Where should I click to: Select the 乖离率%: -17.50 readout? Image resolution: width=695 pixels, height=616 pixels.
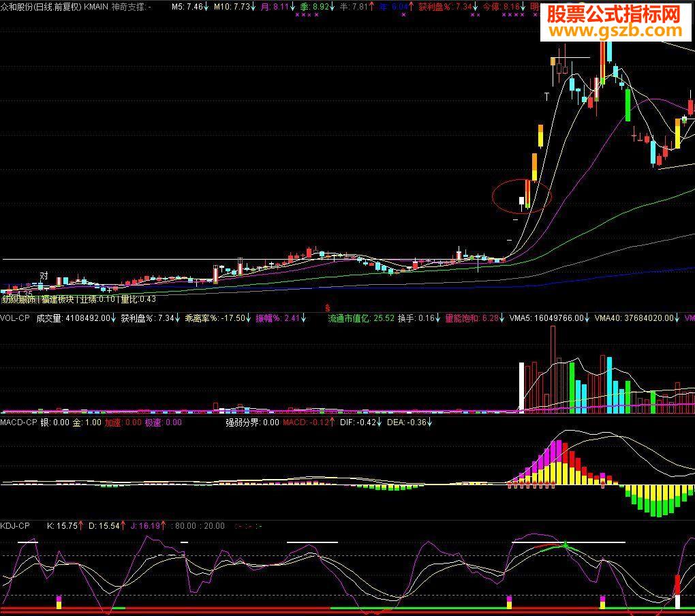click(217, 318)
